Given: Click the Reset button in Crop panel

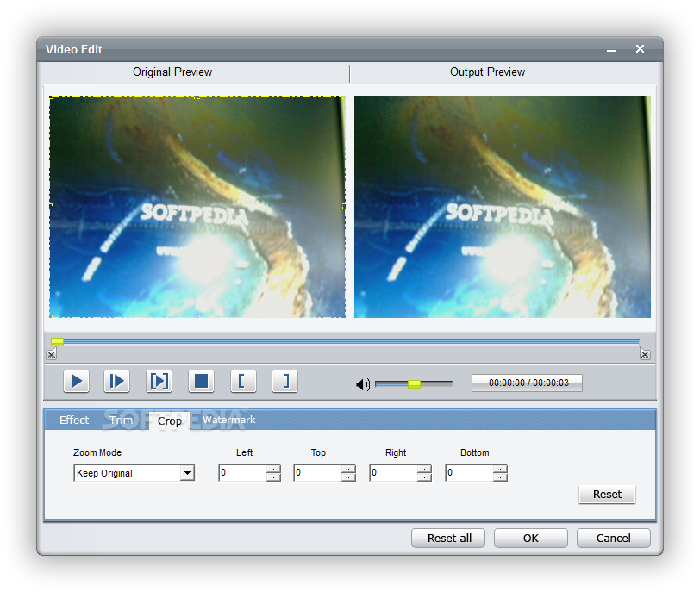Looking at the screenshot, I should pos(607,495).
